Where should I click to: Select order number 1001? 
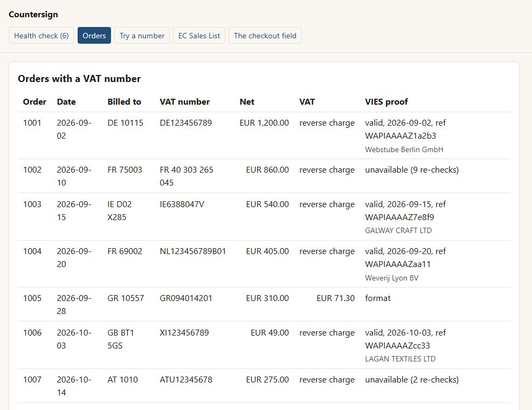pyautogui.click(x=32, y=122)
